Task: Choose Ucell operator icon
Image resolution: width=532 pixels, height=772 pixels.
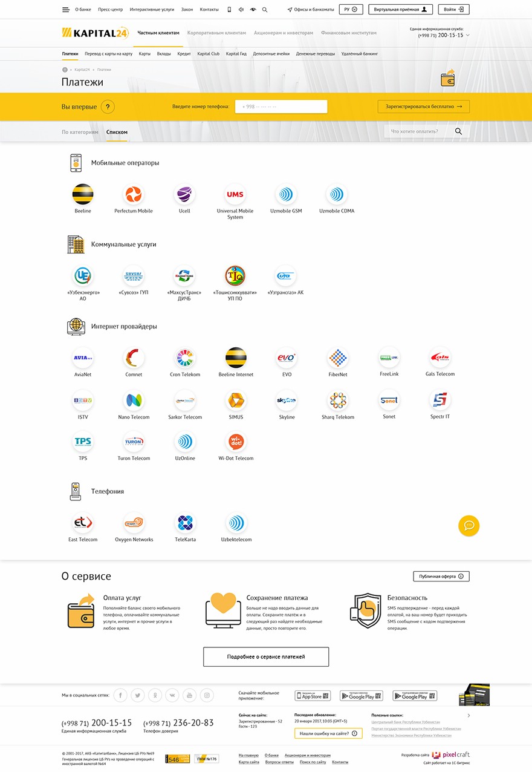Action: point(184,194)
